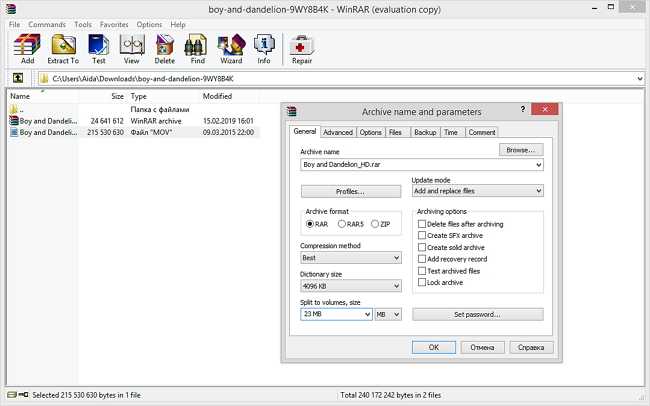The image size is (650, 406).
Task: Click the Profiles... button
Action: point(351,192)
